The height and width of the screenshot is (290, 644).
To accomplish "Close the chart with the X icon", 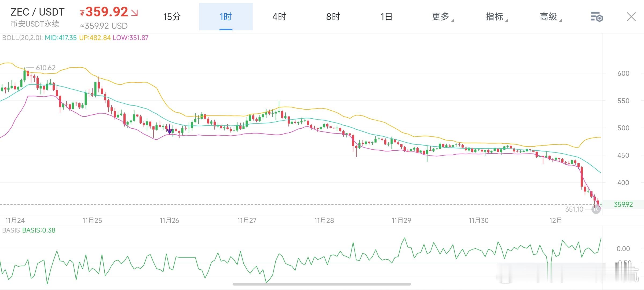I will click(631, 17).
